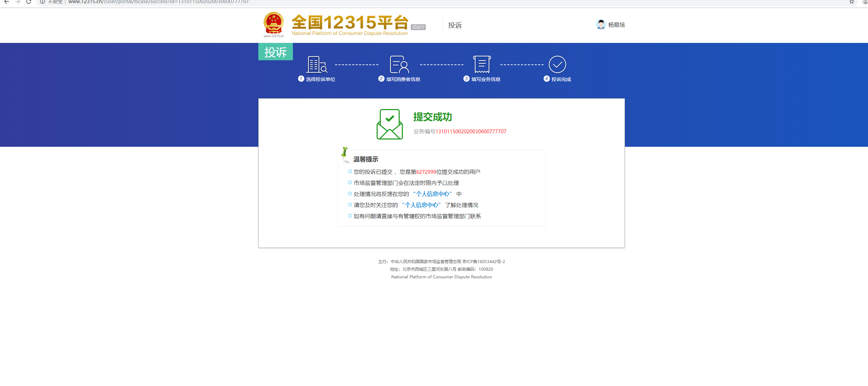Click the 京ICP备16053442号-2 filing text
Image resolution: width=868 pixels, height=386 pixels.
pos(484,261)
